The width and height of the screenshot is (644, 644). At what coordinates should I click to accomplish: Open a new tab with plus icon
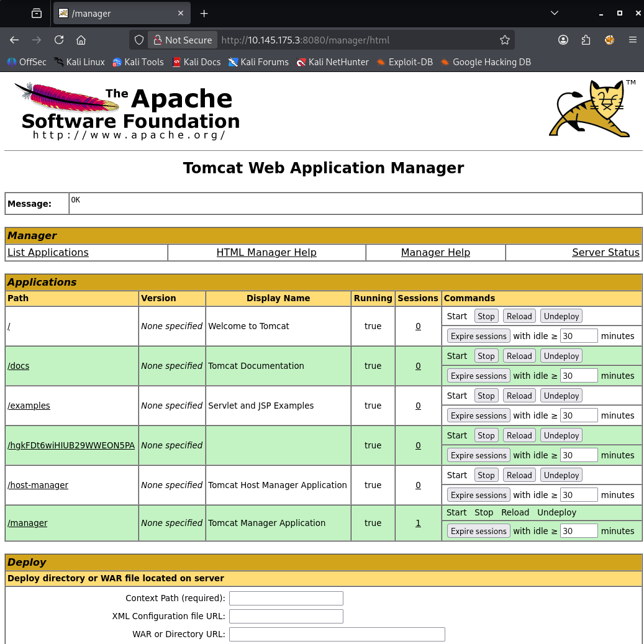[204, 13]
